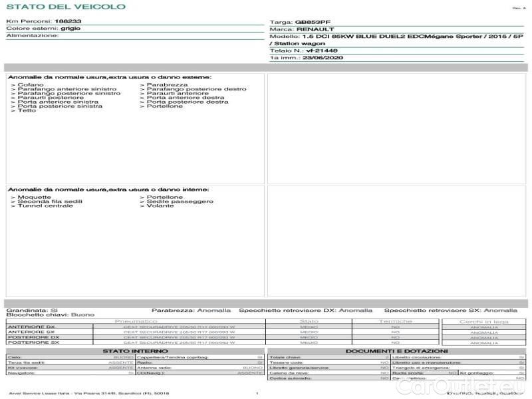Click 'Specchietto retrovisore DX: Anomalia'
This screenshot has width=532, height=399.
point(305,310)
